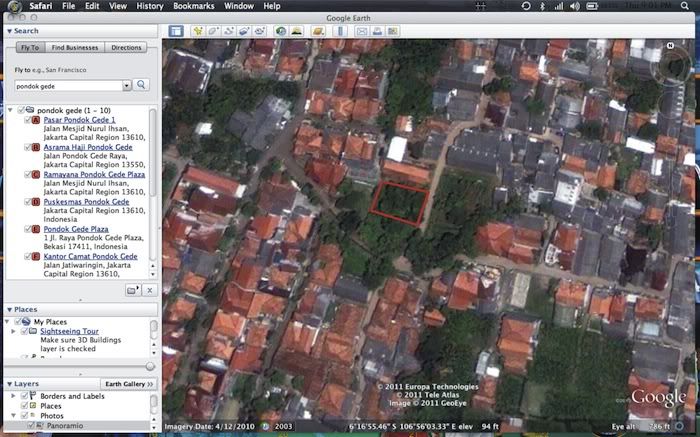Open the ruler tool
The height and width of the screenshot is (437, 700).
[x=340, y=31]
